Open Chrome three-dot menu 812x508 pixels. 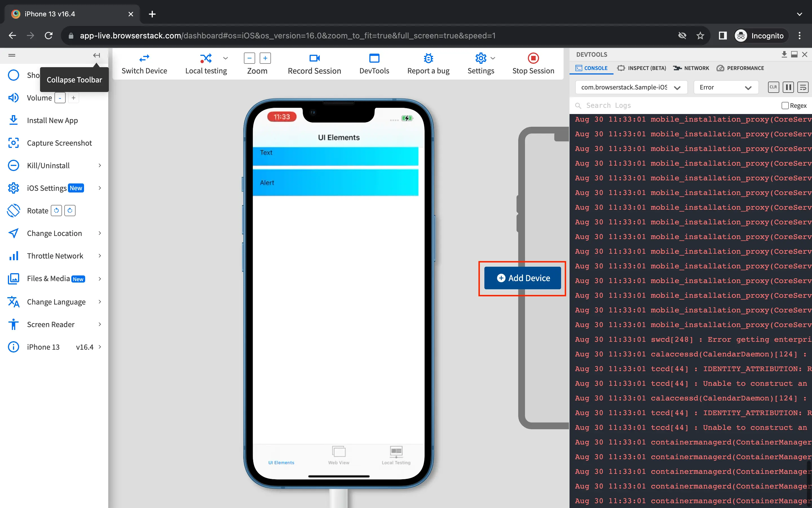point(800,36)
